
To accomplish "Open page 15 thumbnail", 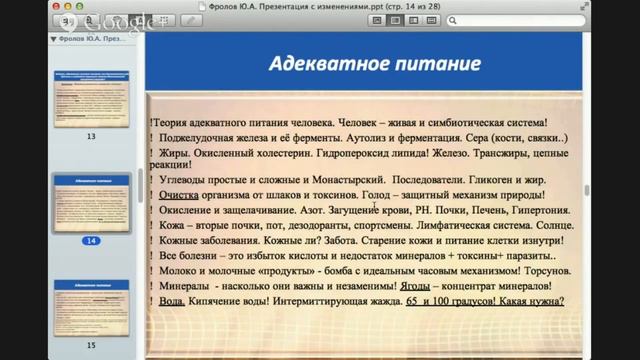I will 91,308.
